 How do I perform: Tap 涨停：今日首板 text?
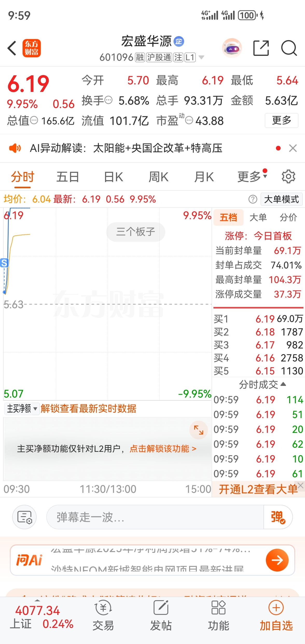258,236
